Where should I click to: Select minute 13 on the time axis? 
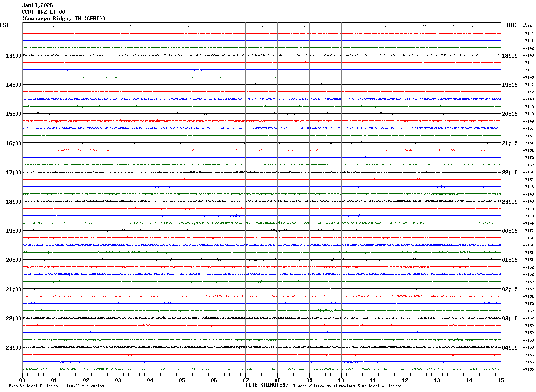click(437, 380)
